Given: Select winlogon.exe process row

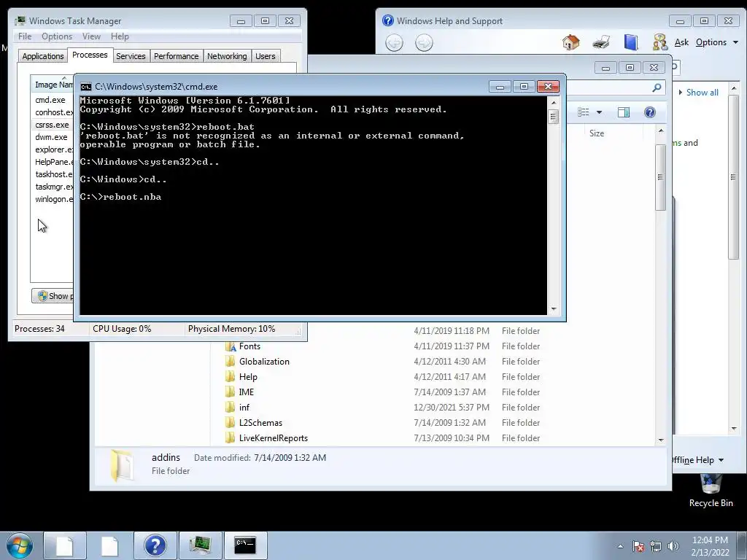Looking at the screenshot, I should coord(53,199).
